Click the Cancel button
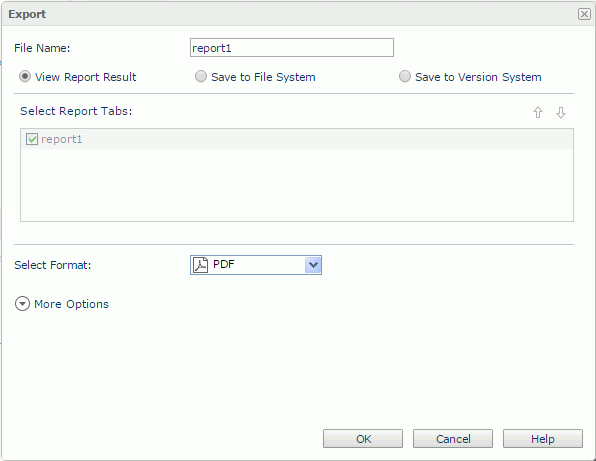 pyautogui.click(x=453, y=439)
